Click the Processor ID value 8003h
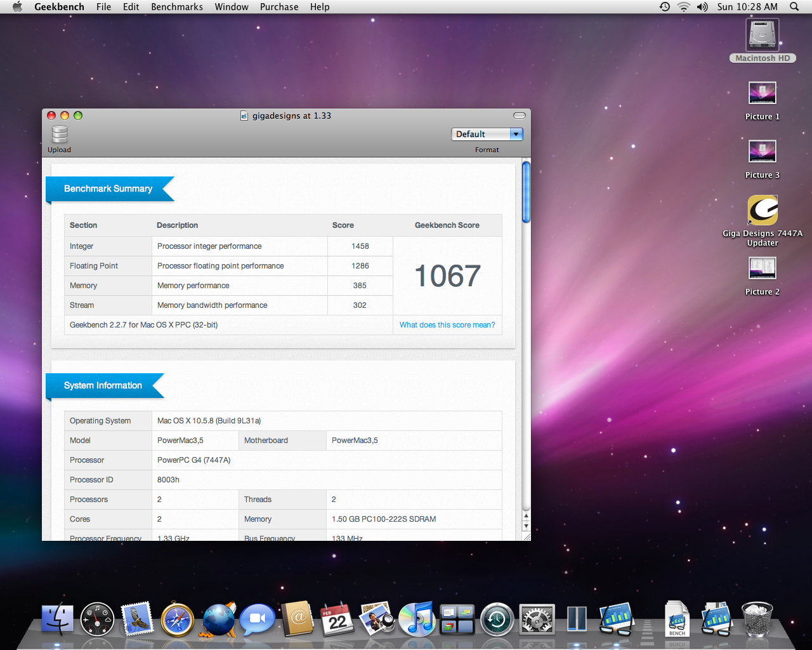The height and width of the screenshot is (650, 812). (168, 480)
